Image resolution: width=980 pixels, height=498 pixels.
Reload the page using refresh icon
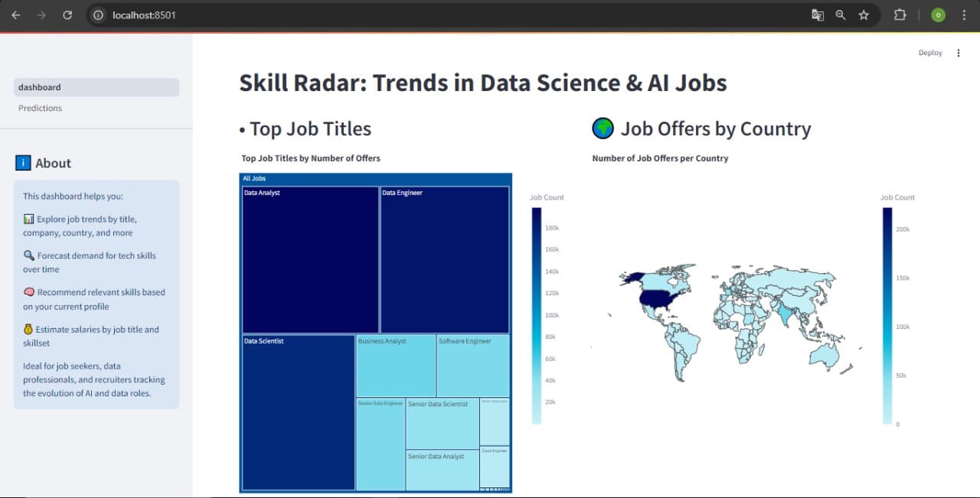(67, 15)
